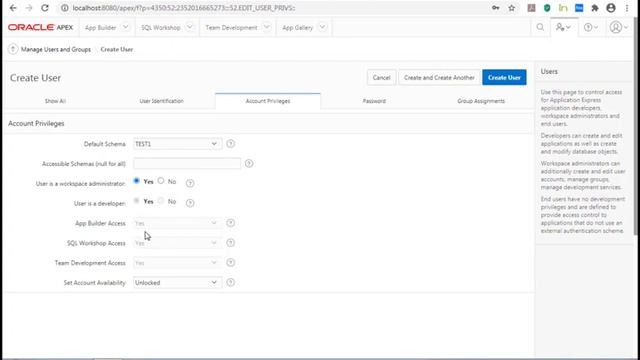
Task: Open Team Development Access dropdown
Action: point(177,263)
